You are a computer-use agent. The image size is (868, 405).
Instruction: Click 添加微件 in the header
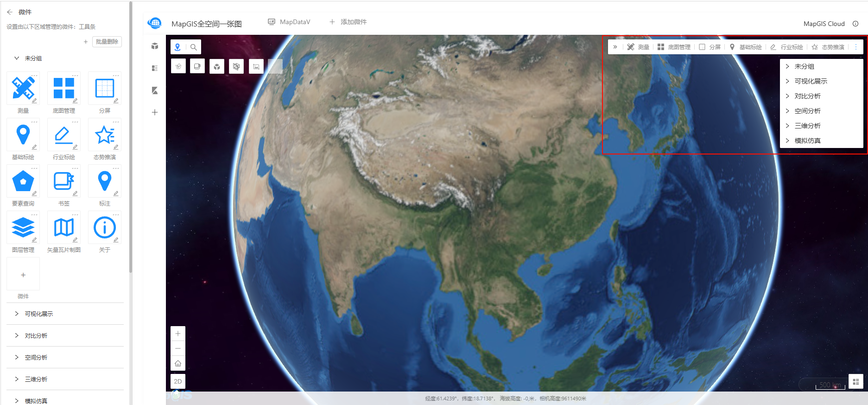click(x=348, y=22)
